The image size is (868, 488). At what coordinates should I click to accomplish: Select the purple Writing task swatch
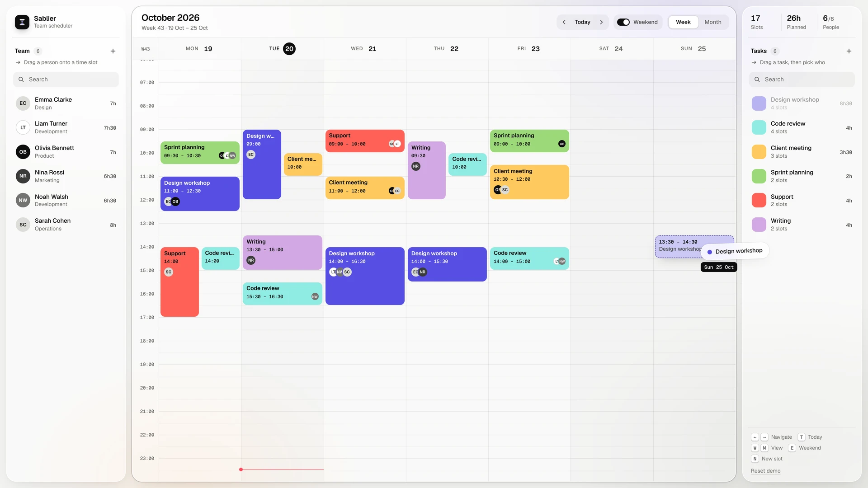(x=759, y=225)
